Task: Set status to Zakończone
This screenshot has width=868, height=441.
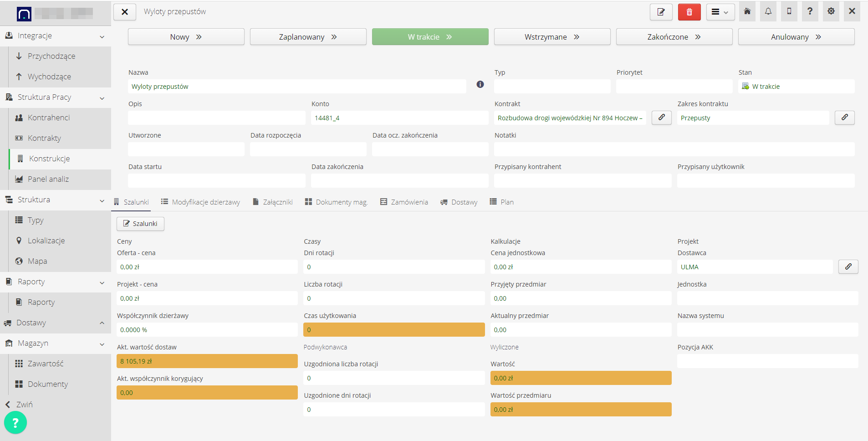Action: click(x=674, y=37)
